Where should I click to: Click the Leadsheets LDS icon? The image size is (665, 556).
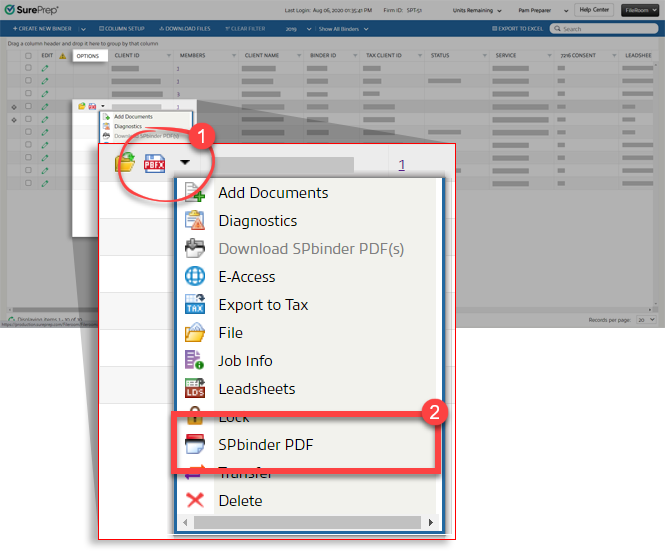tap(195, 388)
